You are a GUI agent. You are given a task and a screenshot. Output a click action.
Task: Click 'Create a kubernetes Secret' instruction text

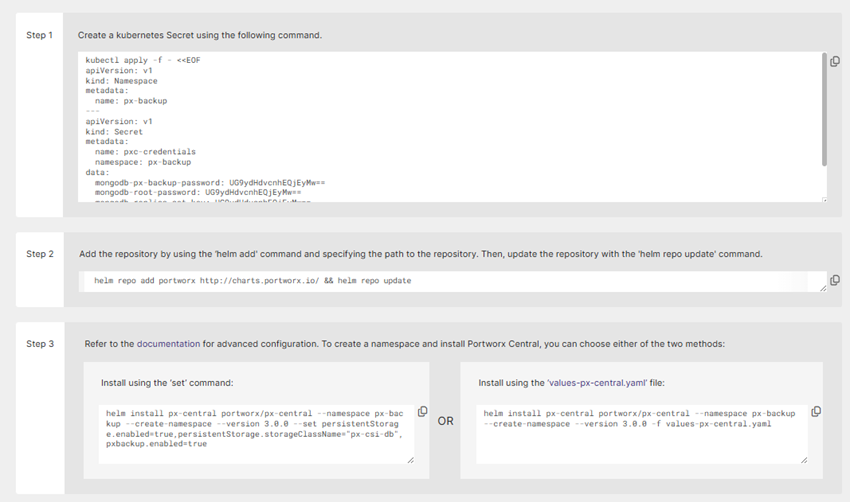coord(199,35)
